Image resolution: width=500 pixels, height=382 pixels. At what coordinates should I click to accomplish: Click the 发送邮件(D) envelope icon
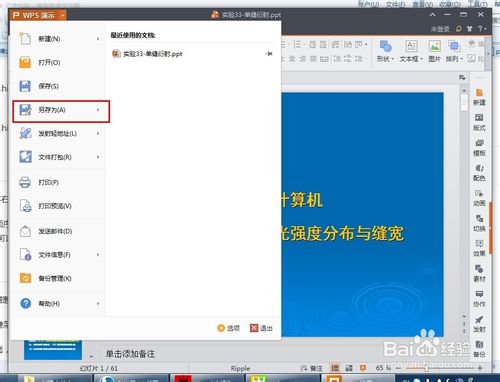(x=25, y=231)
